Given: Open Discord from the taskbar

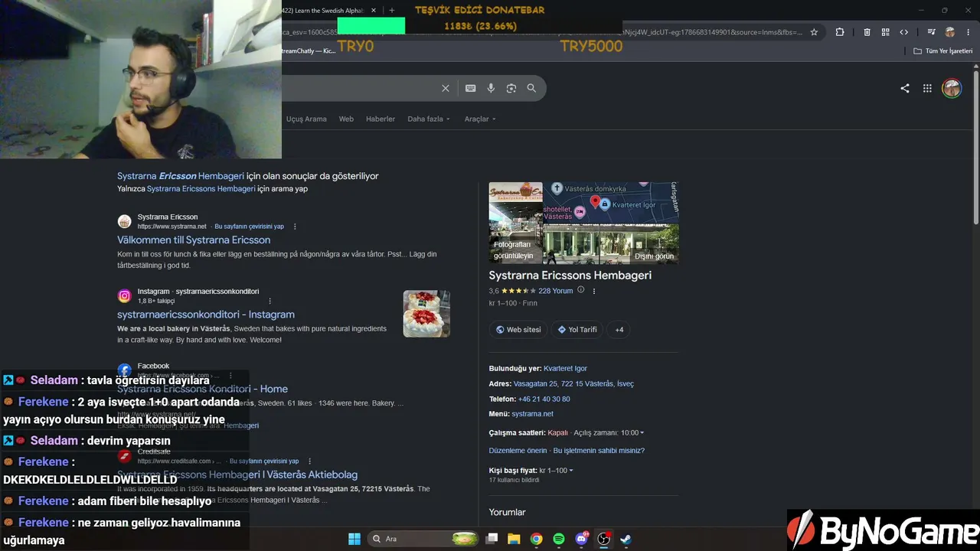Looking at the screenshot, I should [x=581, y=539].
